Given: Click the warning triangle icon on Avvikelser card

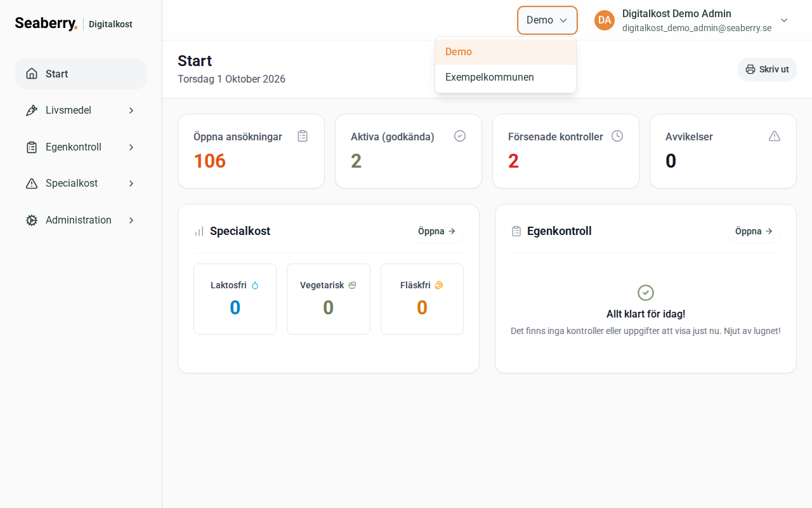Looking at the screenshot, I should [775, 136].
